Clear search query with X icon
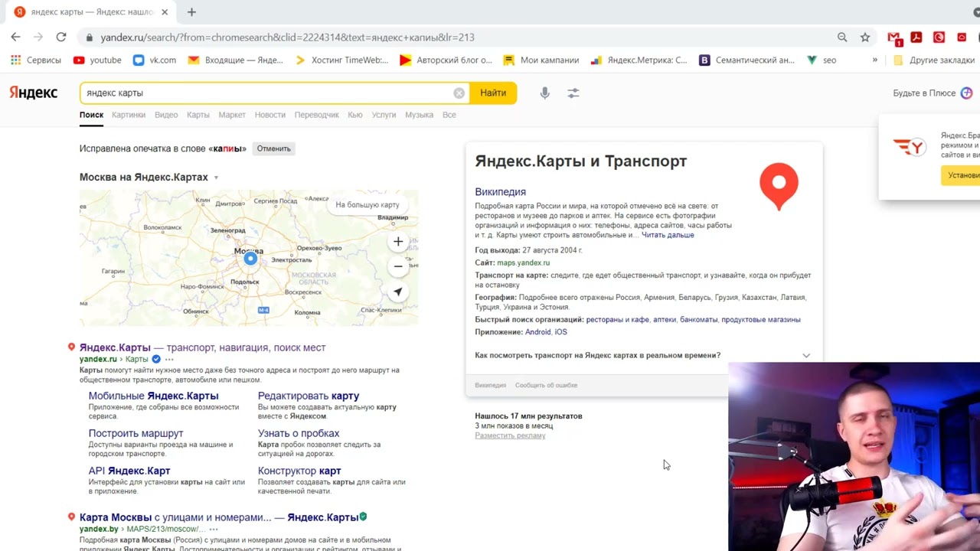Image resolution: width=980 pixels, height=551 pixels. point(459,93)
